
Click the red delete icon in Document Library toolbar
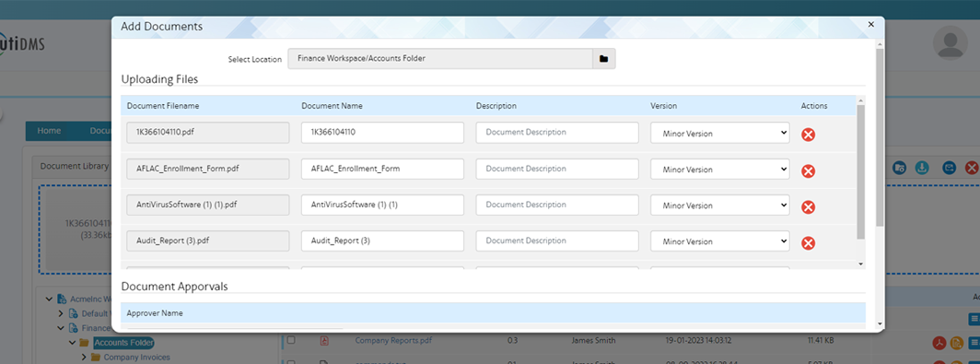[x=971, y=168]
